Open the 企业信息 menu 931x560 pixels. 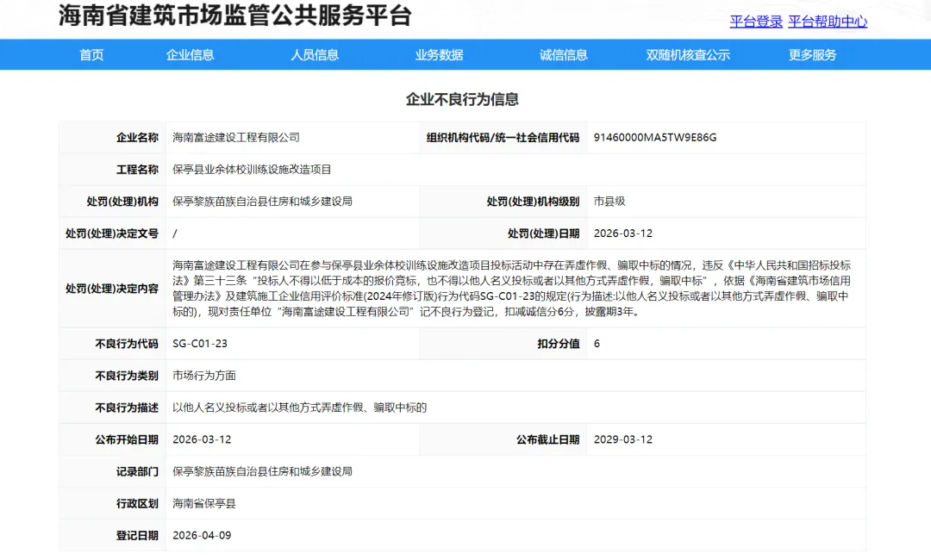tap(190, 54)
